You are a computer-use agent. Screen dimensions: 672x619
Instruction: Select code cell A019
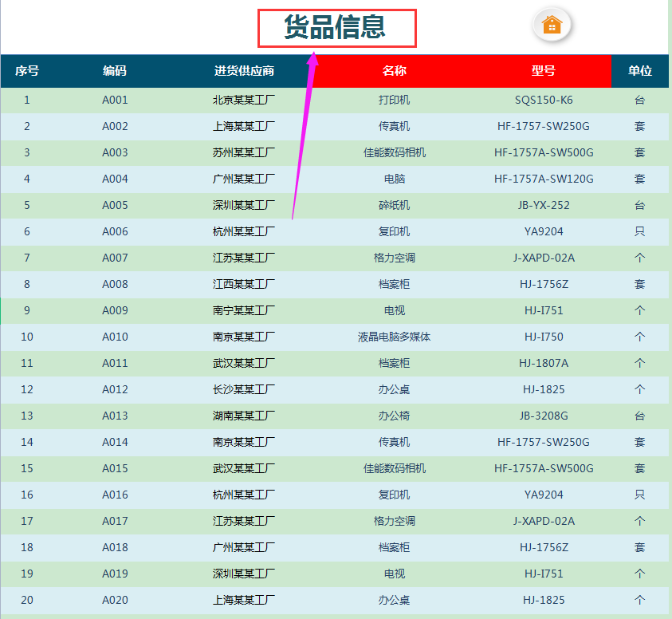click(115, 574)
